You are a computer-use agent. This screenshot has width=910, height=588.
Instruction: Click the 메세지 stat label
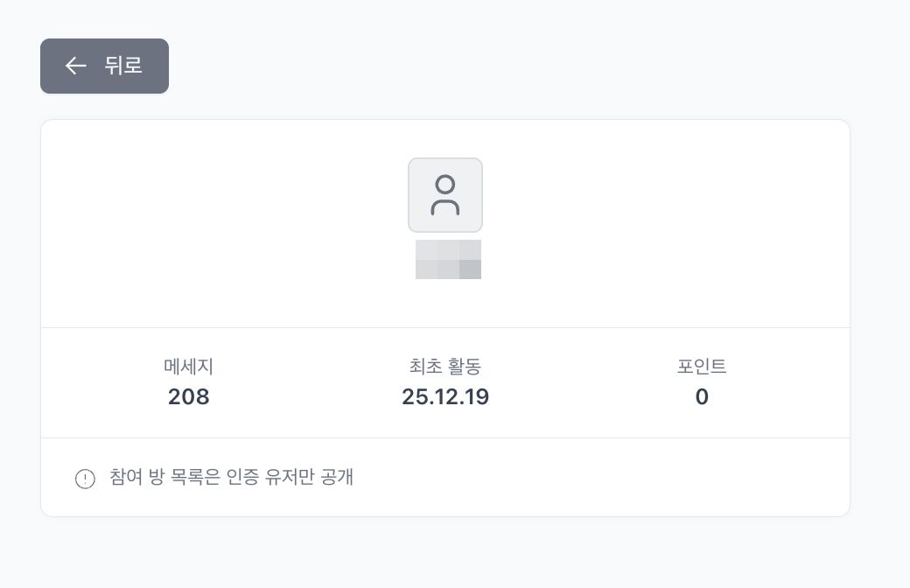click(188, 367)
